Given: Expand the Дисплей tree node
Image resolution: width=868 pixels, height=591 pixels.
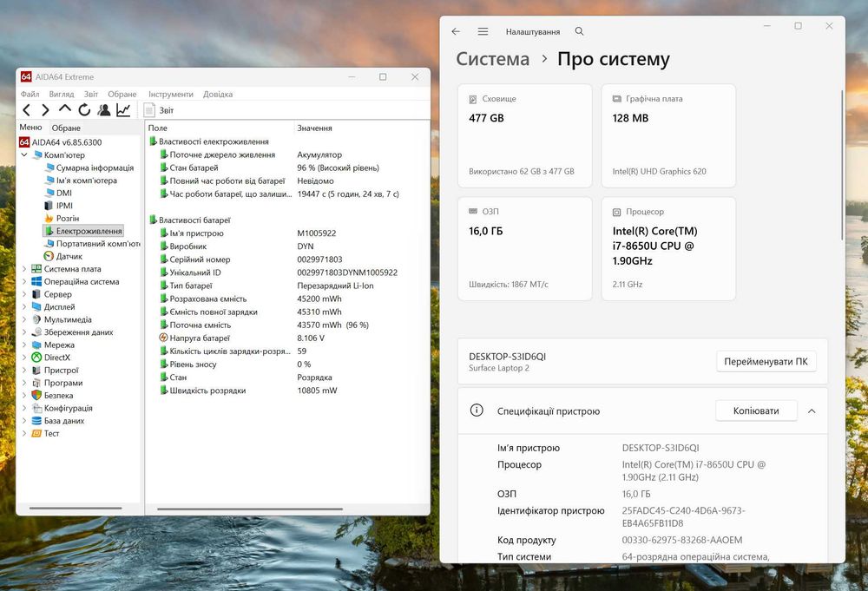Looking at the screenshot, I should tap(23, 307).
